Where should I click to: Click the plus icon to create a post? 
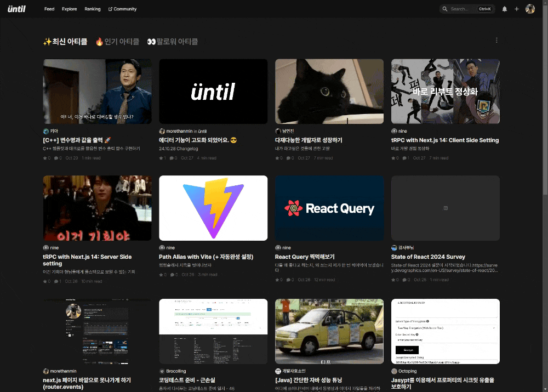click(517, 9)
